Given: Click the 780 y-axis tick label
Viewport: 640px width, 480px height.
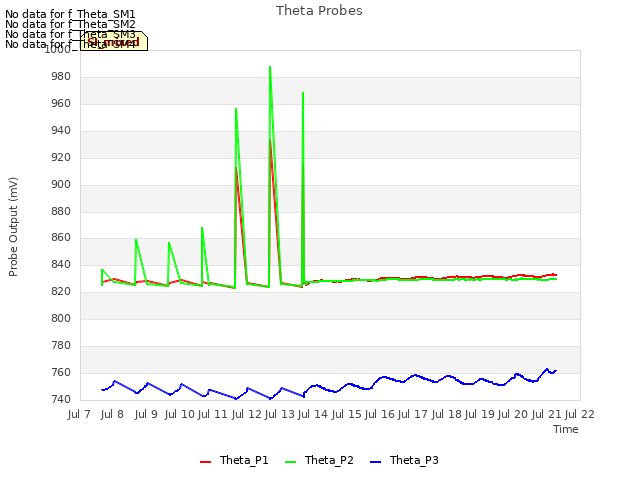Looking at the screenshot, I should (x=61, y=345).
